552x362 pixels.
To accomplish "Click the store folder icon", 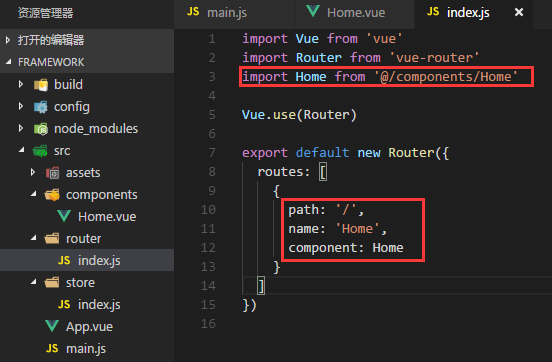I will click(x=52, y=282).
